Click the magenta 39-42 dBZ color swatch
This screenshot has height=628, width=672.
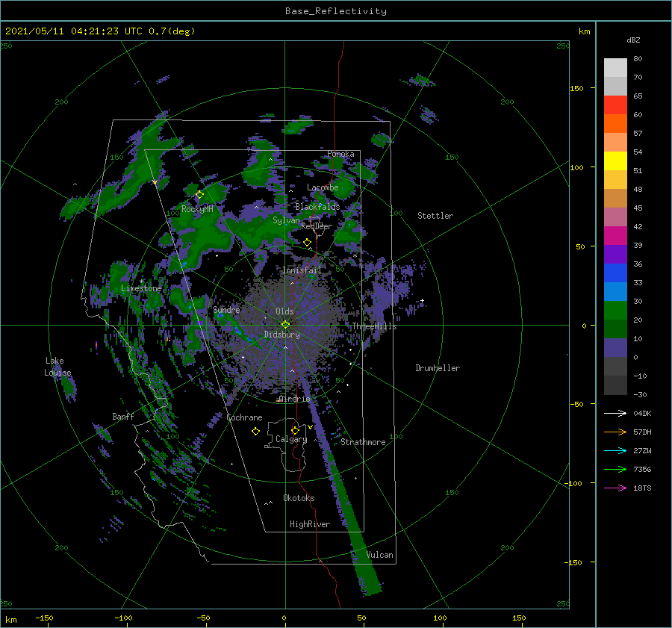click(615, 236)
